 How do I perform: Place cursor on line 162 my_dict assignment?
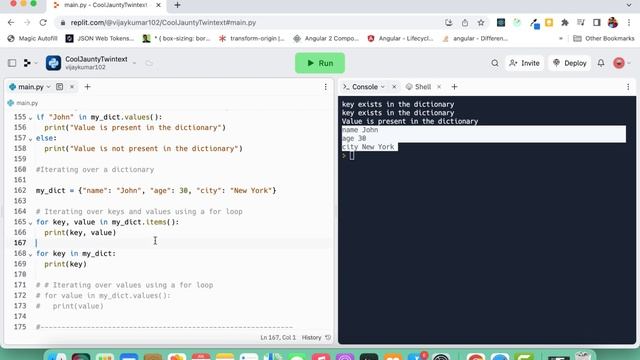pos(156,191)
